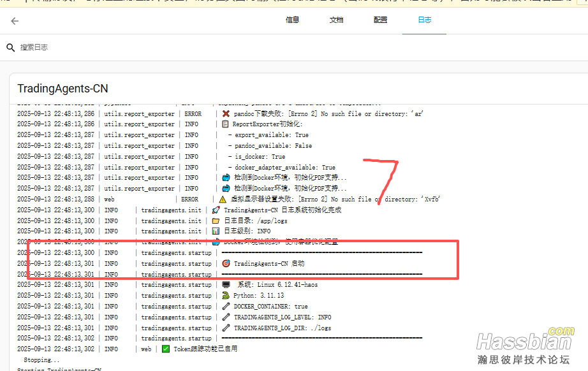
Task: Click text 'docker_adapter_available: True'
Action: coord(285,168)
